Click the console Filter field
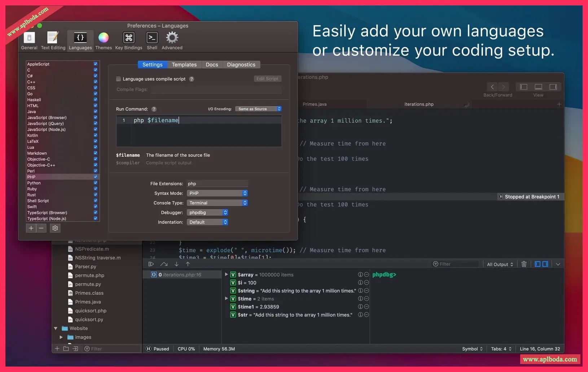588x372 pixels. pos(456,264)
